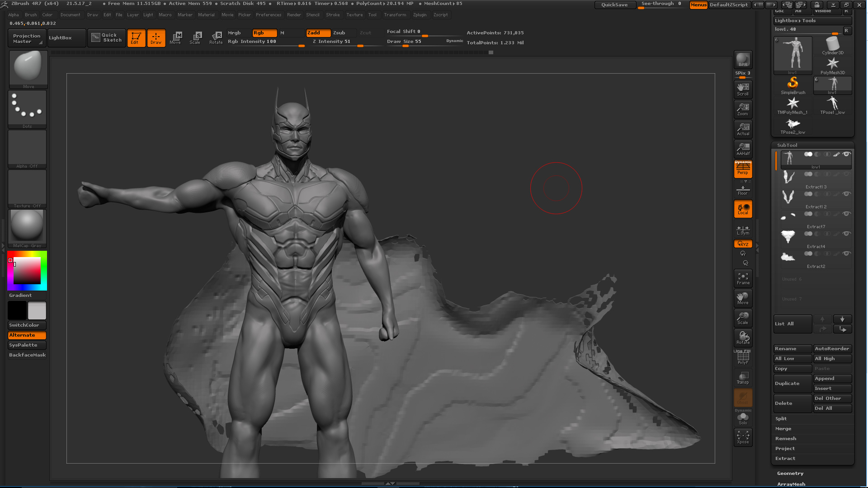Viewport: 868px width, 488px height.
Task: Expand the Project section
Action: 785,449
